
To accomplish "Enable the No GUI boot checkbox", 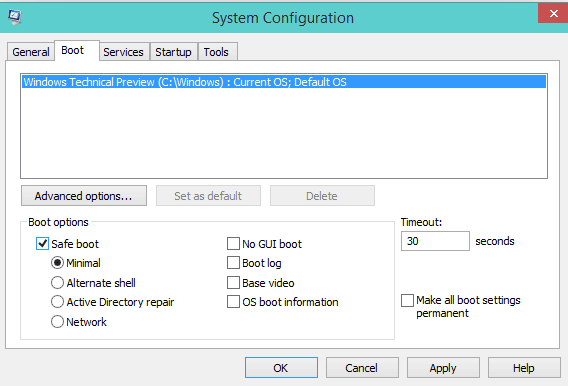I will (233, 244).
